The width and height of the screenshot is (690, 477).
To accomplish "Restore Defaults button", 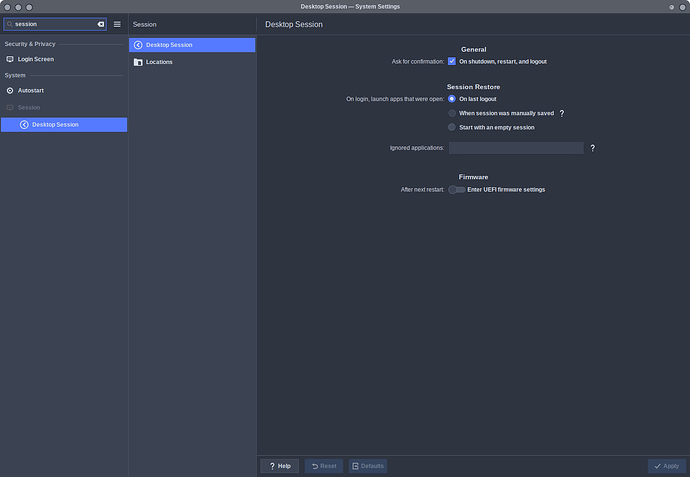I will (368, 466).
